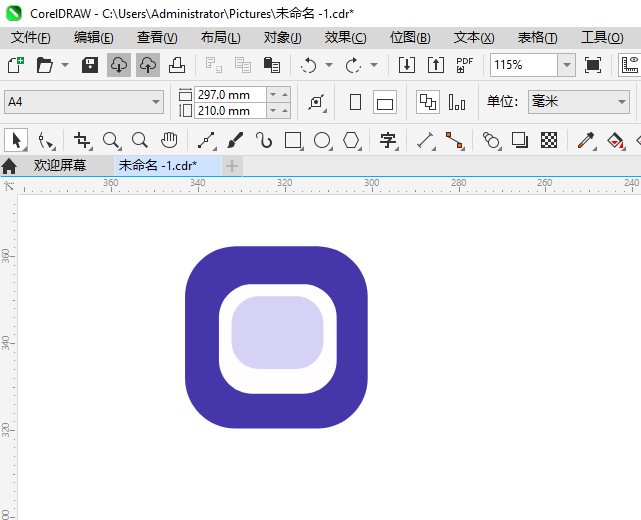Print the document with printer icon
The height and width of the screenshot is (520, 641).
tap(177, 65)
